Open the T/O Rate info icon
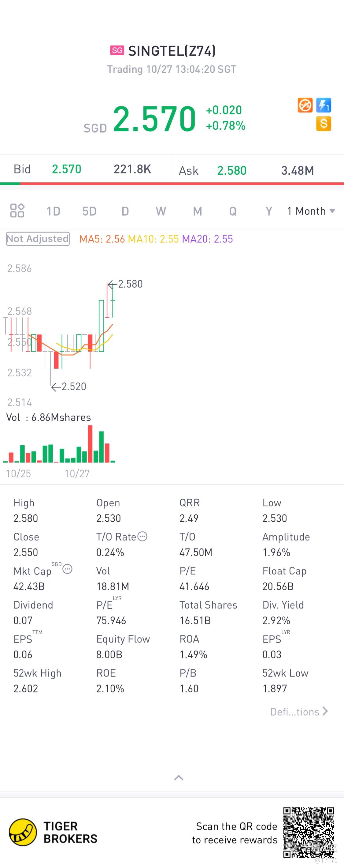The image size is (344, 868). click(143, 536)
